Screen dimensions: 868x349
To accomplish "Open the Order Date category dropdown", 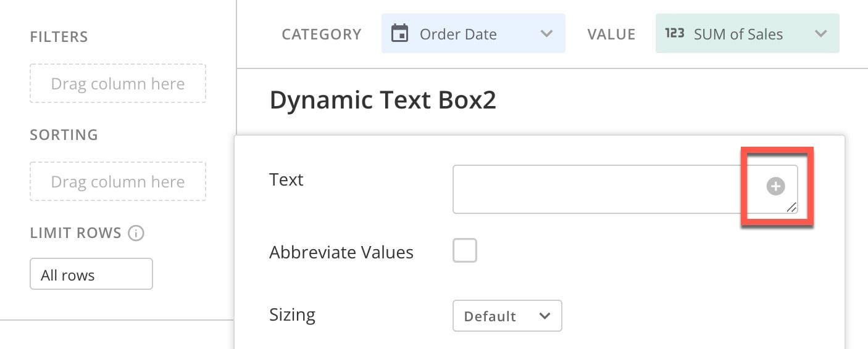I will (473, 33).
